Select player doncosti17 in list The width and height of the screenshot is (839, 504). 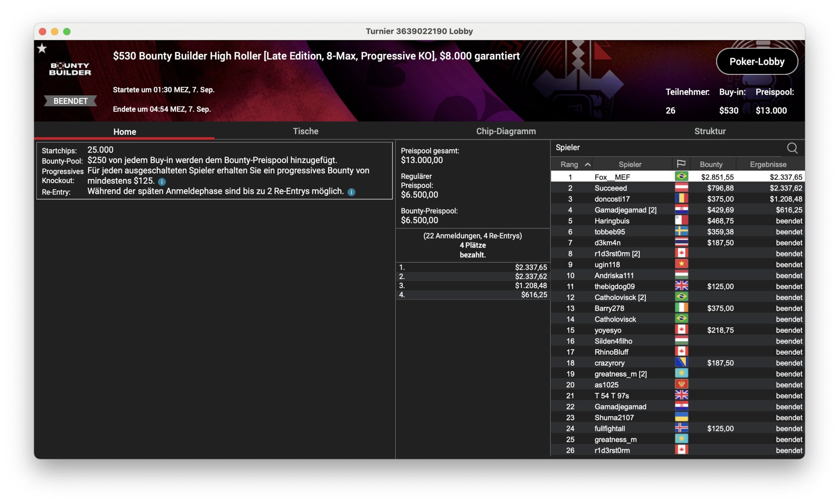(x=612, y=199)
